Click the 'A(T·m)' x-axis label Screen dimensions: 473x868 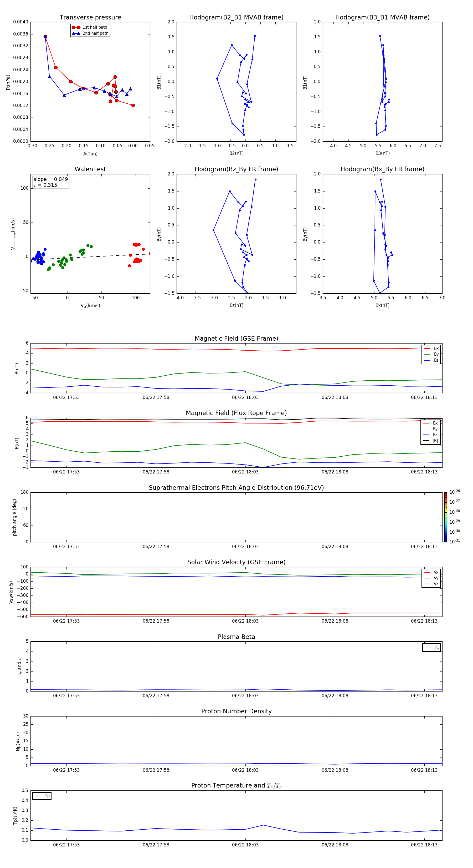(90, 154)
